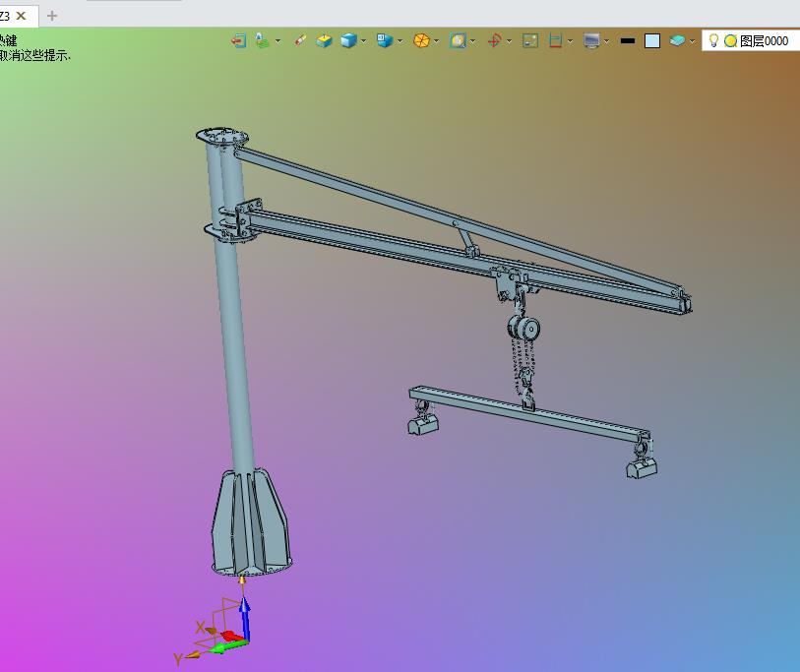The height and width of the screenshot is (672, 800).
Task: Expand dropdown next to view-orientation cube icon
Action: point(400,40)
